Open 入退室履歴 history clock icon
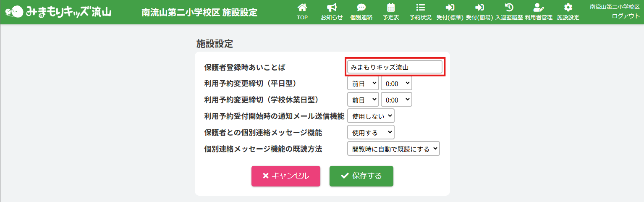644x202 pixels. pyautogui.click(x=509, y=8)
